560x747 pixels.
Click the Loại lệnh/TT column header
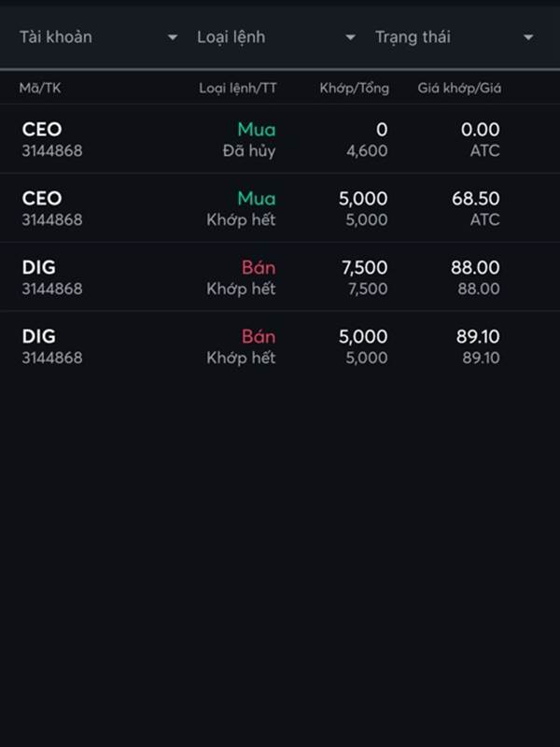[x=238, y=88]
